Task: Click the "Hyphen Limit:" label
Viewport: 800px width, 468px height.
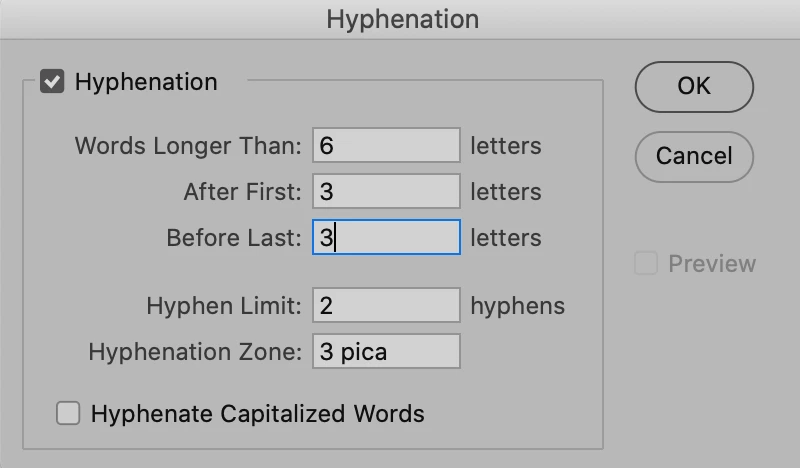Action: (224, 306)
